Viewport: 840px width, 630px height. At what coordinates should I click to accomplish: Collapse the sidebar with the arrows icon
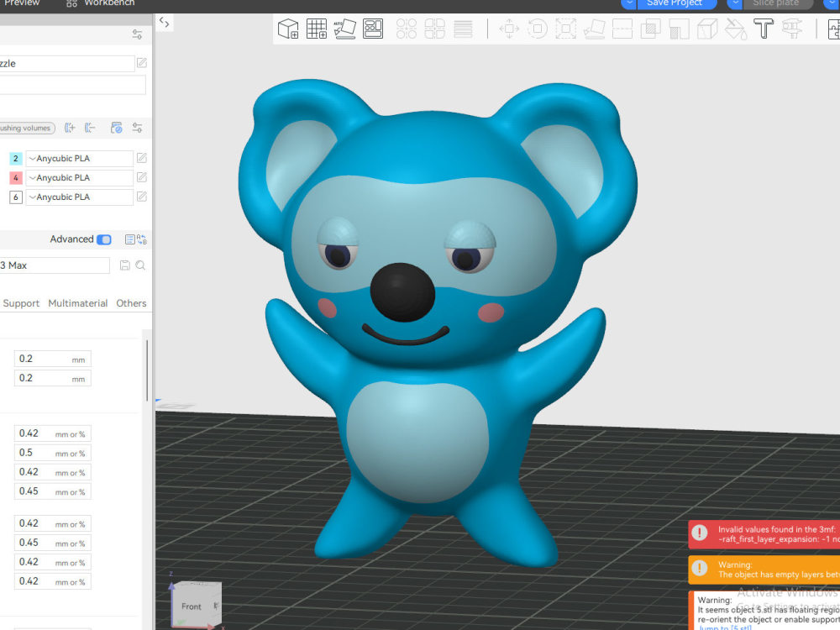(165, 23)
